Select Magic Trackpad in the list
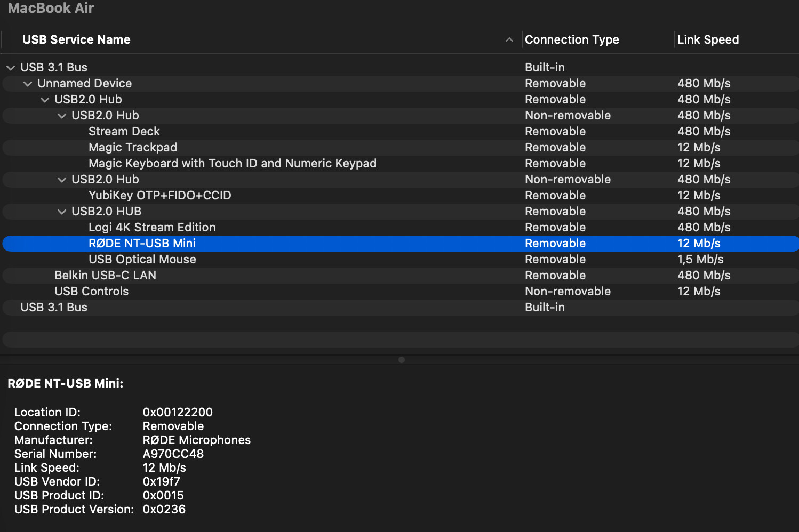This screenshot has width=799, height=532. (132, 148)
